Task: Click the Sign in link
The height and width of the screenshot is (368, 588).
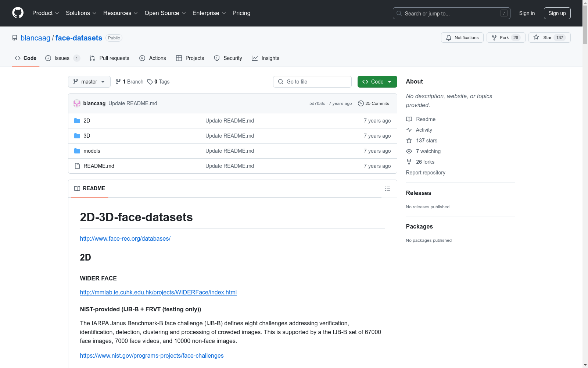Action: [x=527, y=13]
